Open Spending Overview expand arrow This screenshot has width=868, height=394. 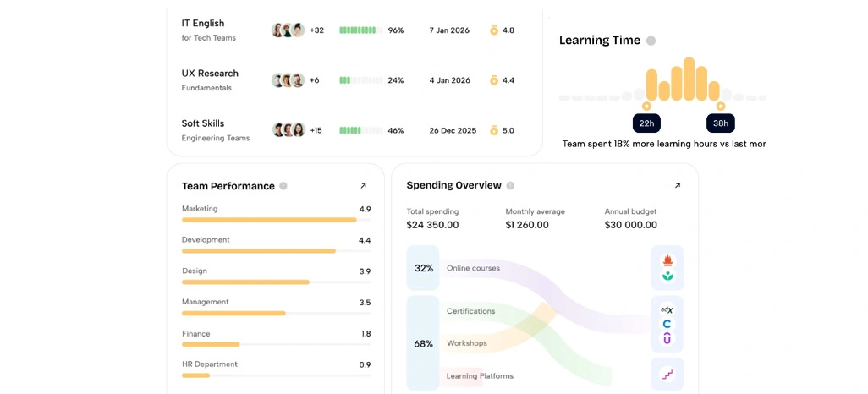coord(677,185)
